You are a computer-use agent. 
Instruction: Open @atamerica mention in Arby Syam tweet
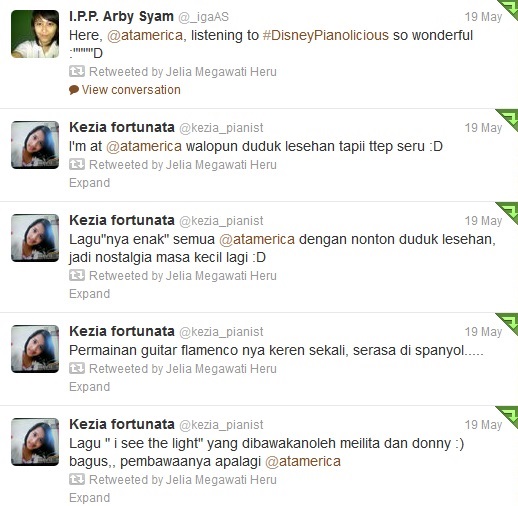(x=145, y=35)
